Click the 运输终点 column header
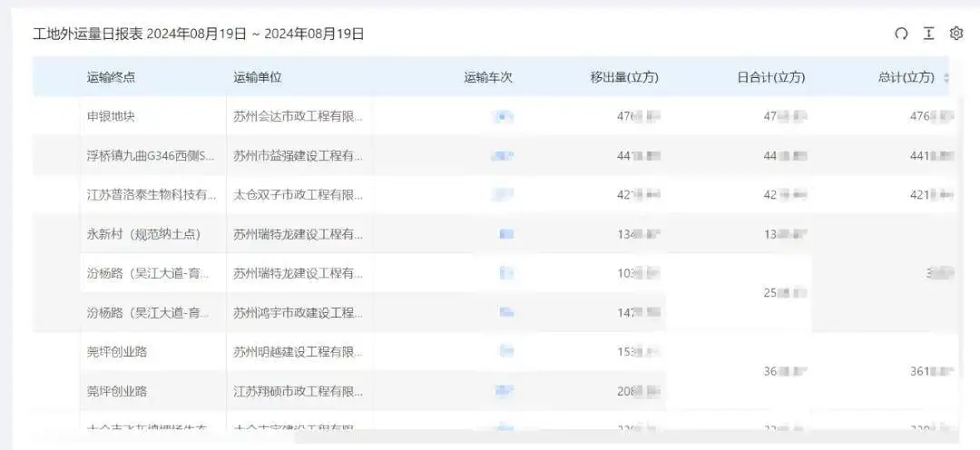Image resolution: width=980 pixels, height=450 pixels. 111,78
